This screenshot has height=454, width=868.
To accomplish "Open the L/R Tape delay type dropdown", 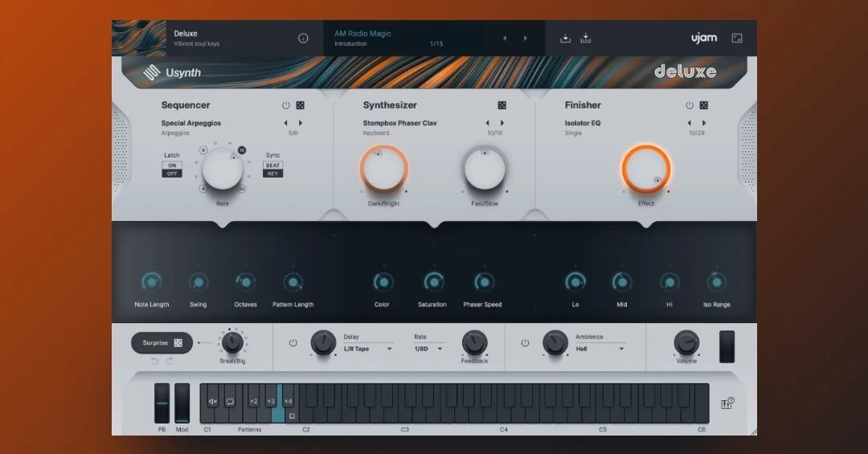I will [x=367, y=349].
